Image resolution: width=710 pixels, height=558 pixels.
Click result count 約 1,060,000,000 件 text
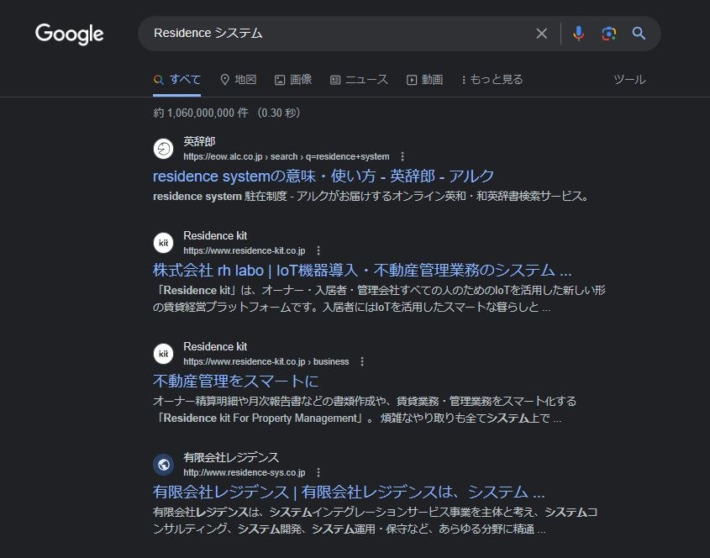[226, 113]
